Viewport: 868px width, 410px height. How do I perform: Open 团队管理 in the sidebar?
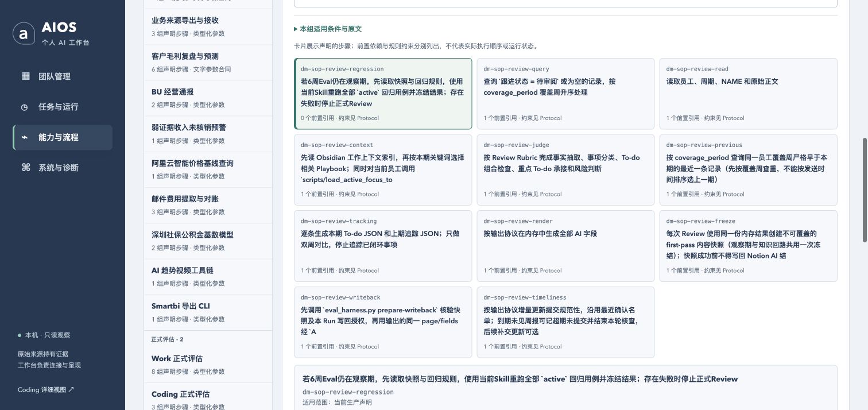pyautogui.click(x=62, y=76)
